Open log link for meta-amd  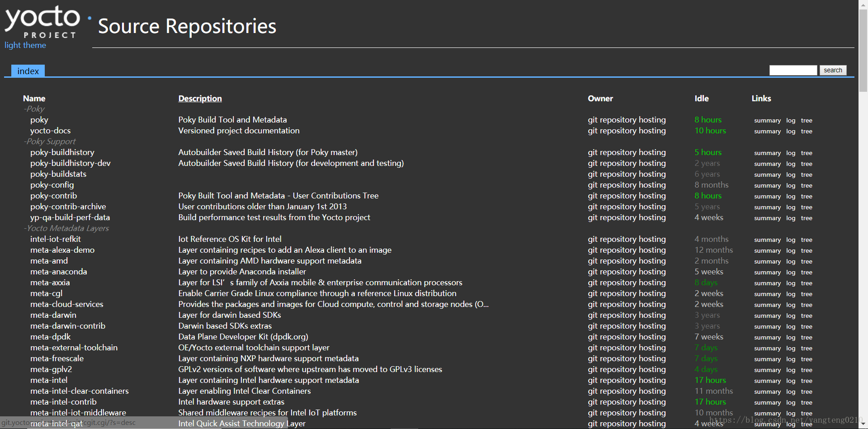tap(791, 262)
